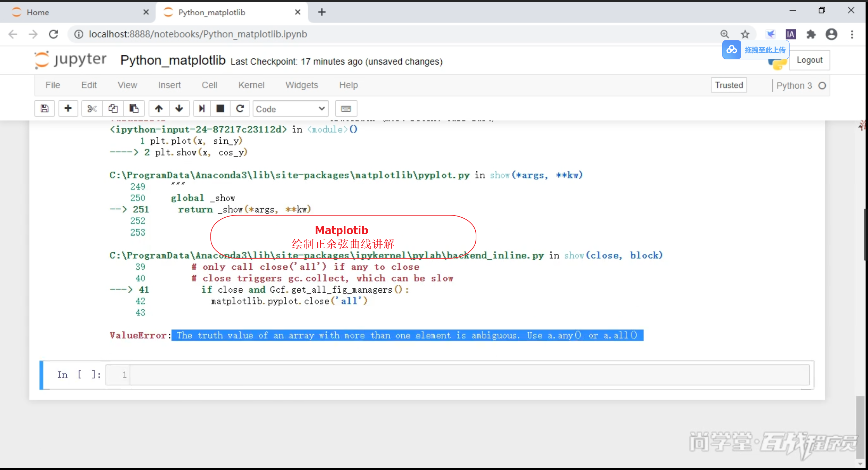Paste cells below icon

click(134, 109)
